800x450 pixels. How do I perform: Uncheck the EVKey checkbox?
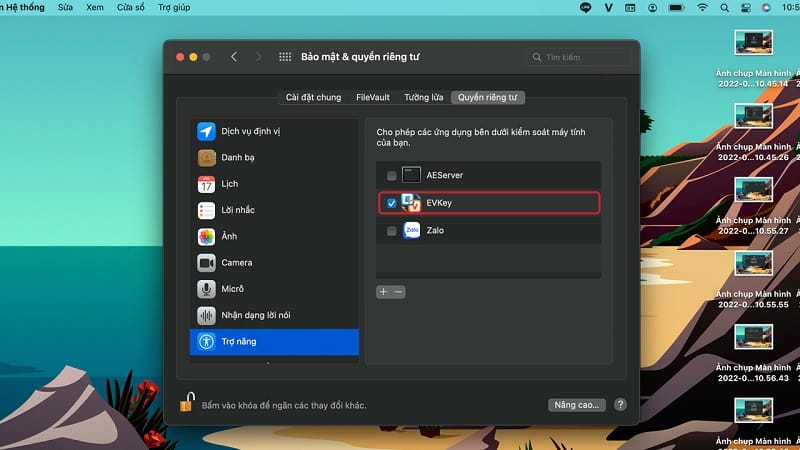tap(392, 203)
